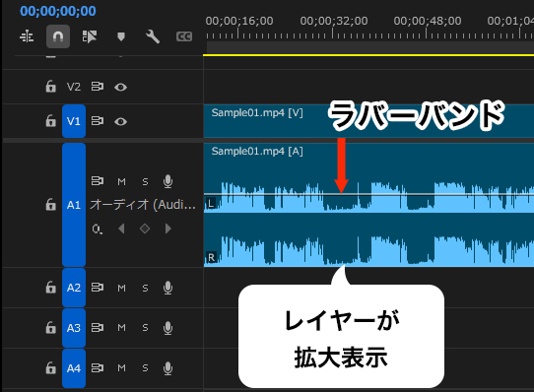This screenshot has width=534, height=392.
Task: Go to previous keyframe on A1
Action: (121, 229)
